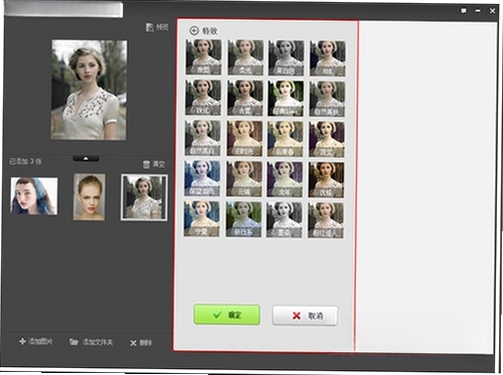Select the bare-shouldered blonde portrait thumbnail

click(89, 197)
